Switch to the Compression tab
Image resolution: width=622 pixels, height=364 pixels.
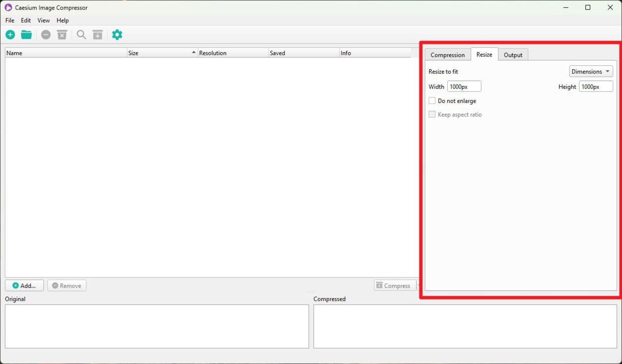(447, 55)
